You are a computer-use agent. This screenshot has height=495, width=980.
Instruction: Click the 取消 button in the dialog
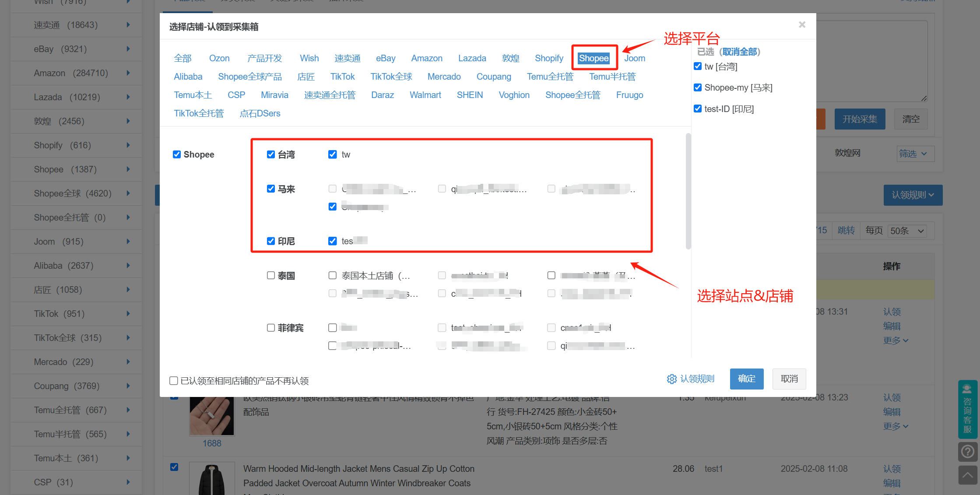coord(789,379)
